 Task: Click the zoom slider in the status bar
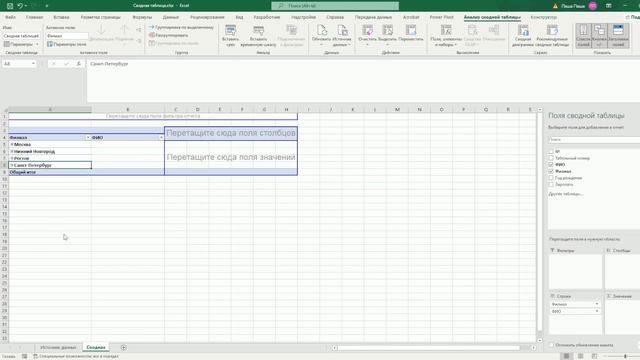pos(625,356)
